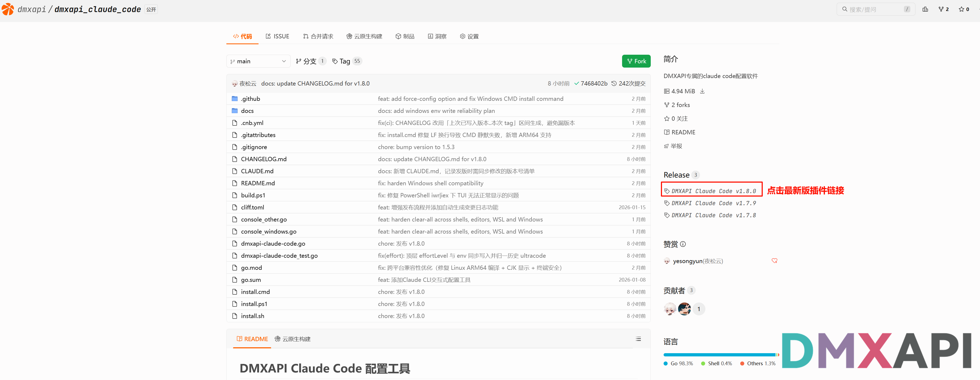This screenshot has width=980, height=380.
Task: Click the 夜松云 commit author avatar
Action: click(235, 83)
